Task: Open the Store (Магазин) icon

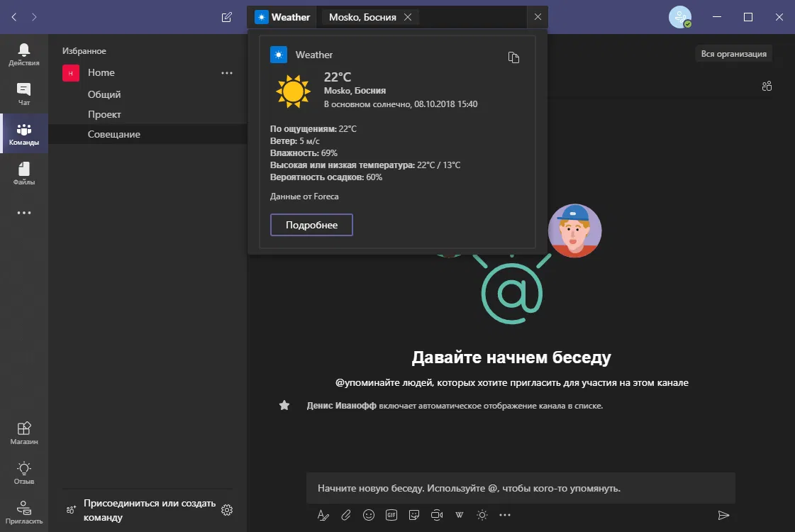Action: click(24, 433)
